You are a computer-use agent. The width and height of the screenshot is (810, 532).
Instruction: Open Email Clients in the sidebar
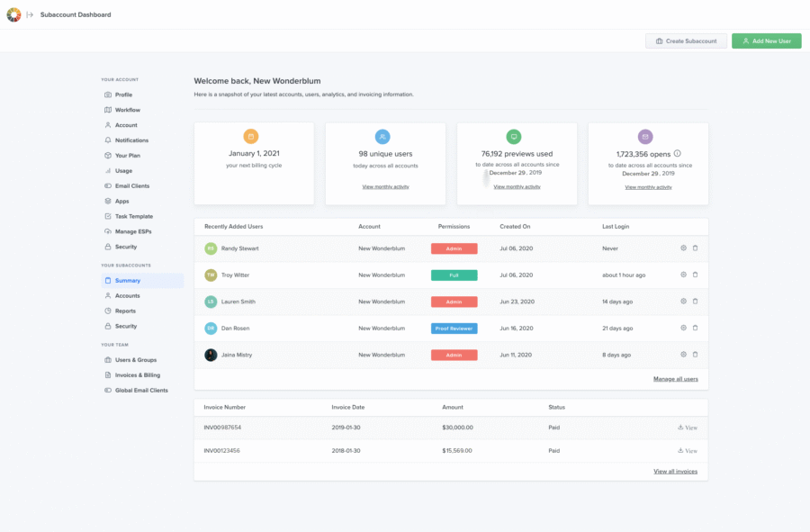(131, 186)
